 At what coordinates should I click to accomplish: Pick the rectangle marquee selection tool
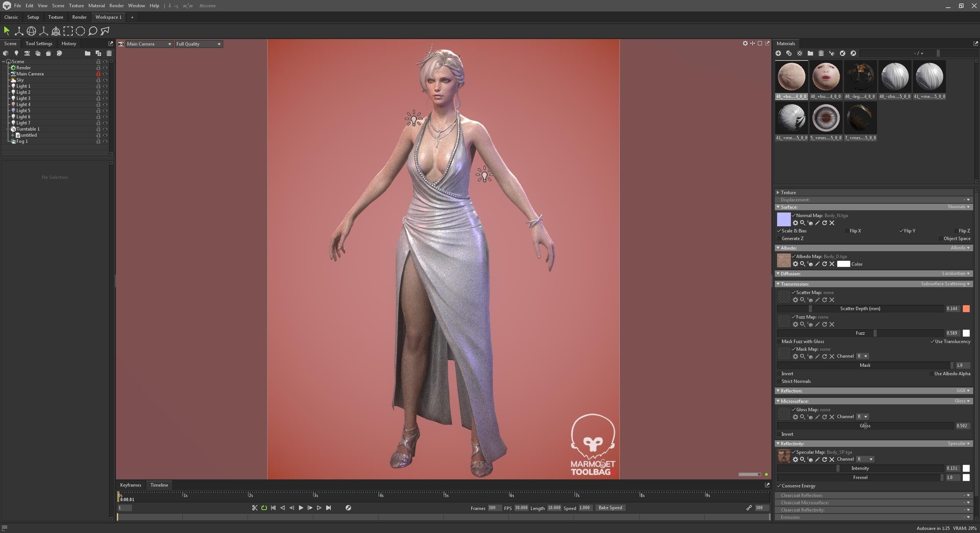coord(68,31)
